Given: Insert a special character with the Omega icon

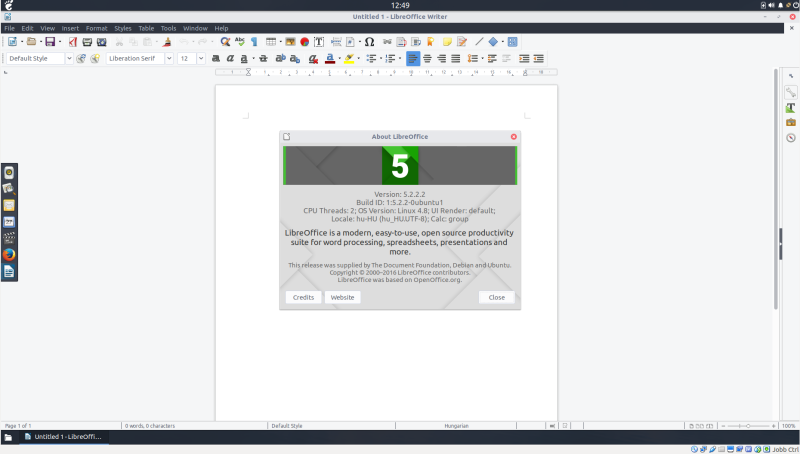Looking at the screenshot, I should click(369, 42).
